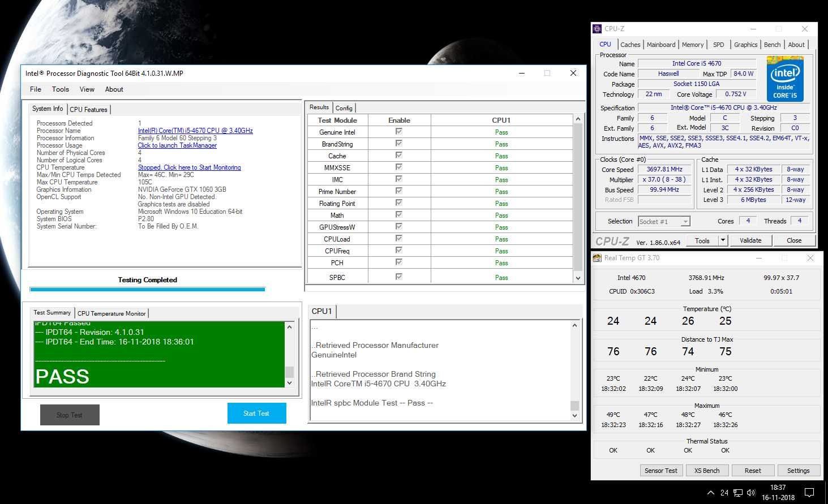
Task: Toggle the Floating Point test checkbox
Action: 399,203
